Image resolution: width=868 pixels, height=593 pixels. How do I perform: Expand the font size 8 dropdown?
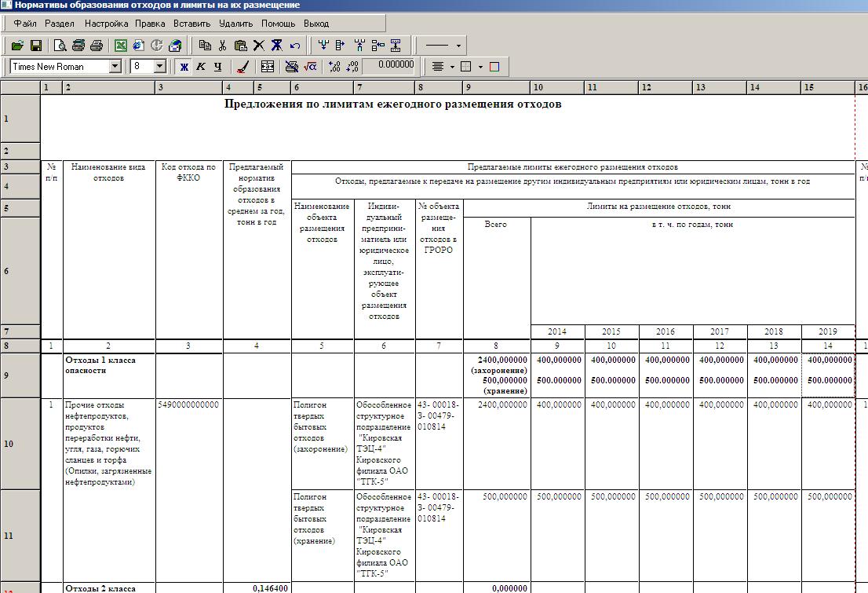click(160, 67)
